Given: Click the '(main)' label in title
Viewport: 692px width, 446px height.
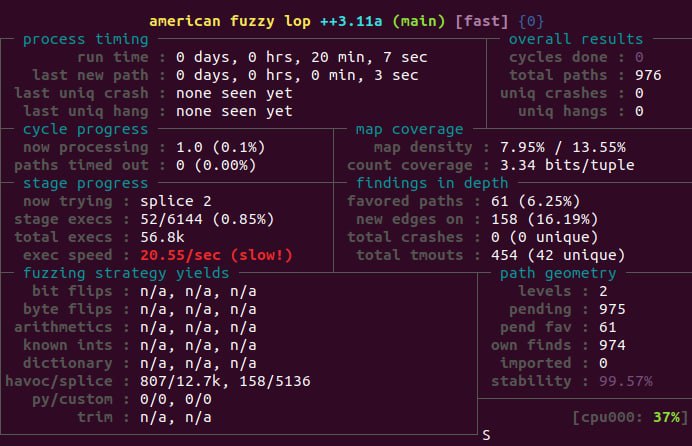Looking at the screenshot, I should pos(419,21).
